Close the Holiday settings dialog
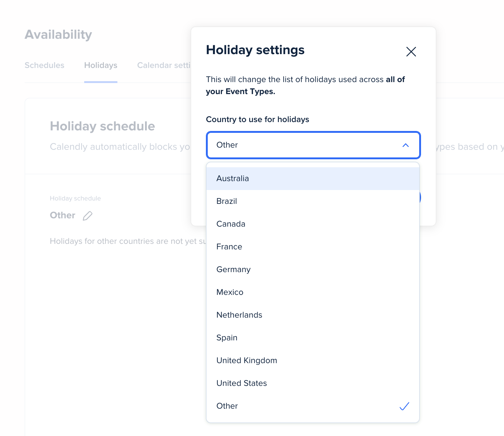 click(x=411, y=52)
